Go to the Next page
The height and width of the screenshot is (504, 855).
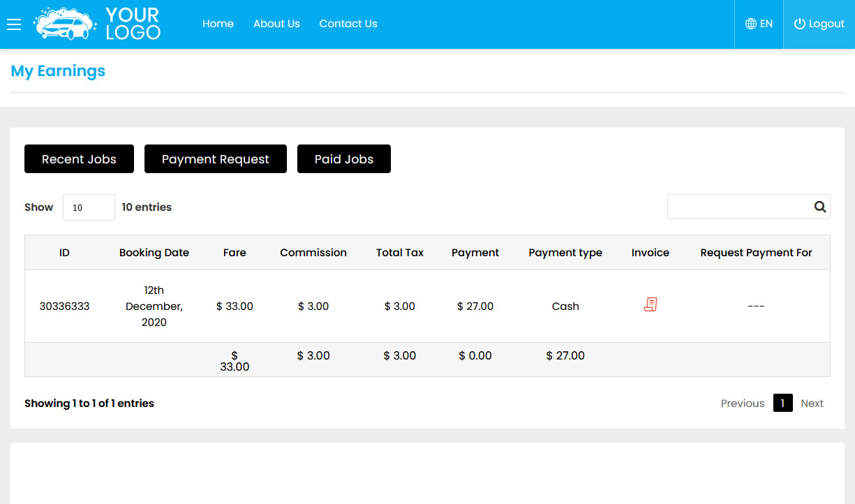pos(812,403)
